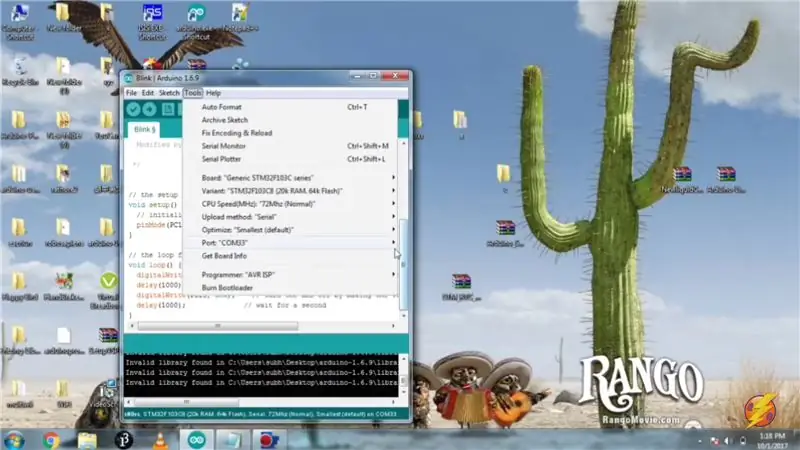Click the last "Invalid library found" console line
Image resolution: width=800 pixels, height=450 pixels.
(261, 382)
